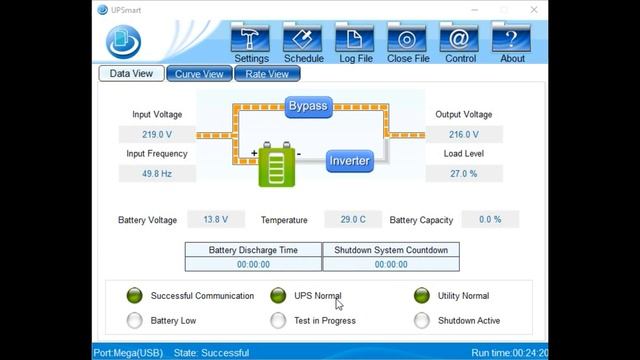Select the 49.8 Hz input frequency value
The height and width of the screenshot is (360, 640).
[157, 173]
